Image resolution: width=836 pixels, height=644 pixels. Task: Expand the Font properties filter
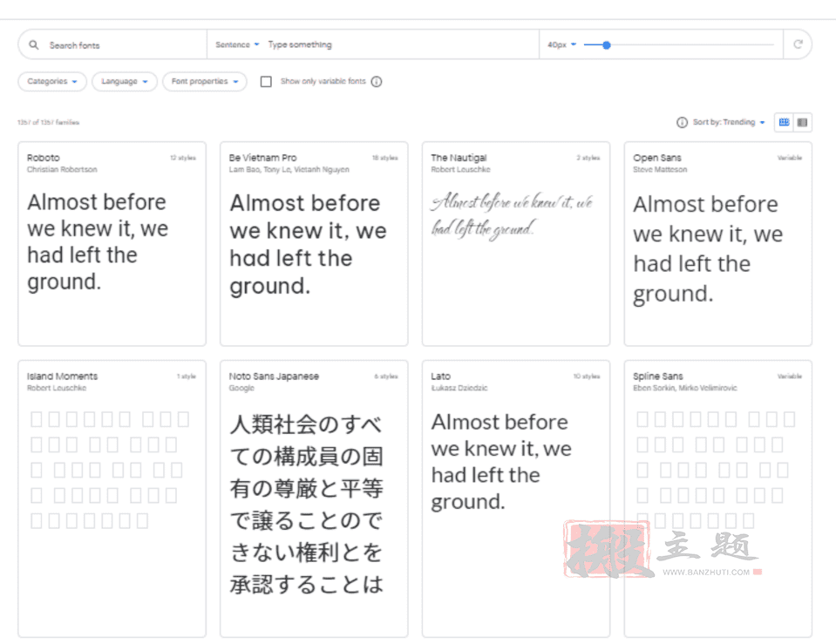click(205, 82)
